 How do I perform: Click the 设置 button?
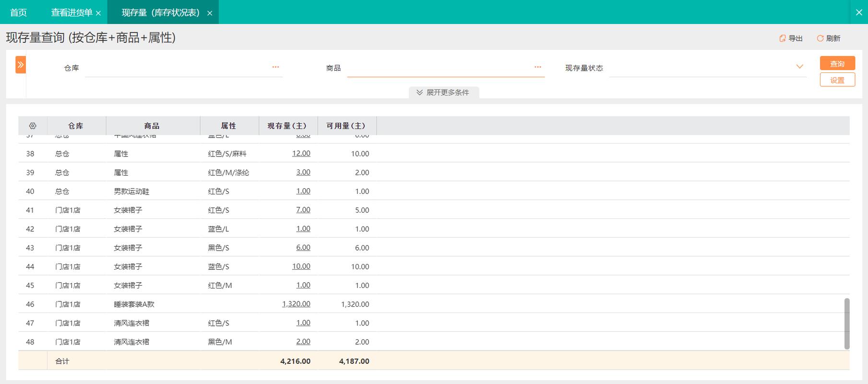(x=837, y=80)
